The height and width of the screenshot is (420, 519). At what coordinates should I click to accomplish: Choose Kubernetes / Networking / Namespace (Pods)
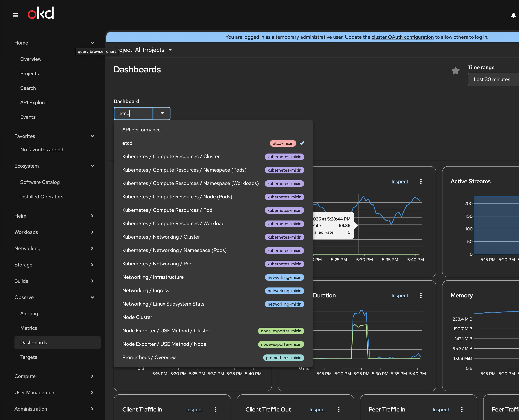[213, 250]
